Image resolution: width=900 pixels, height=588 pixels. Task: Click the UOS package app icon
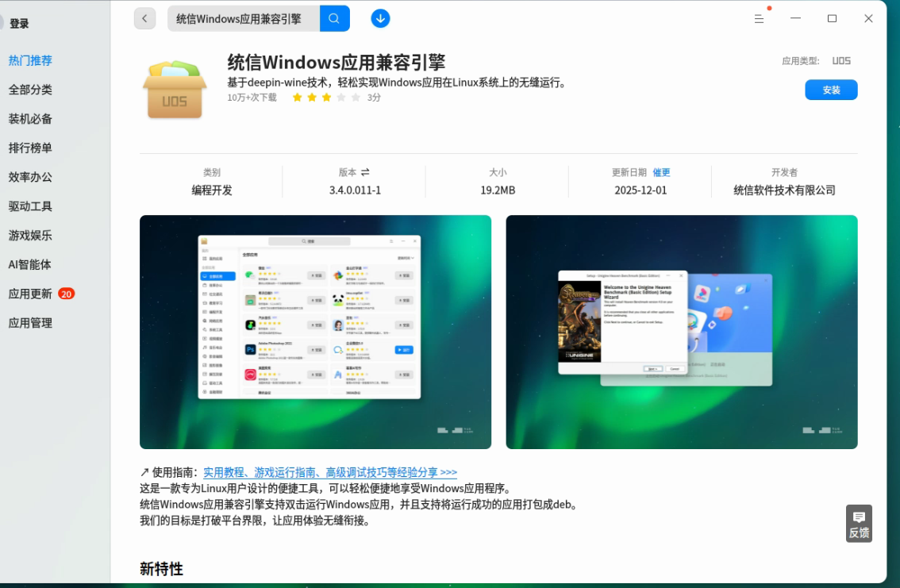pos(175,90)
